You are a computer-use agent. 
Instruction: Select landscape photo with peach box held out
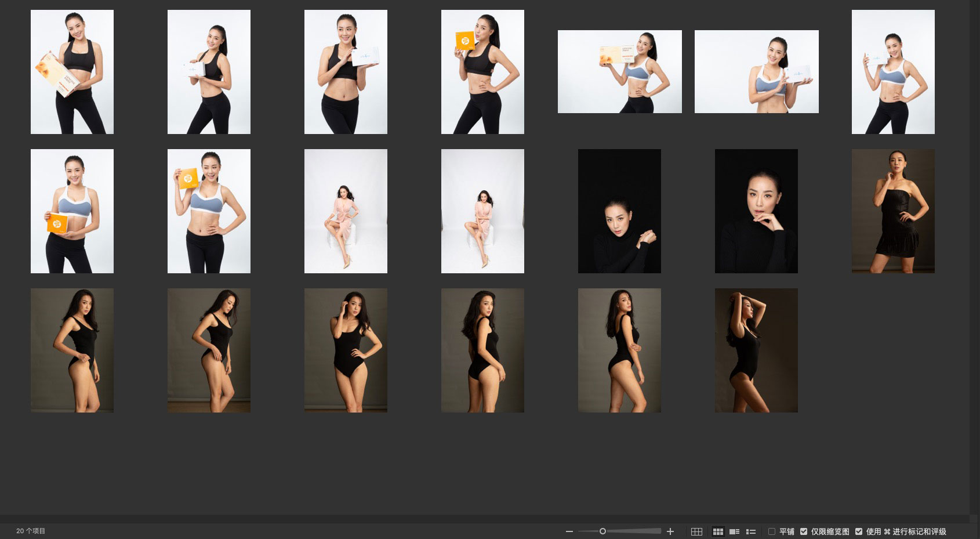[x=619, y=72]
